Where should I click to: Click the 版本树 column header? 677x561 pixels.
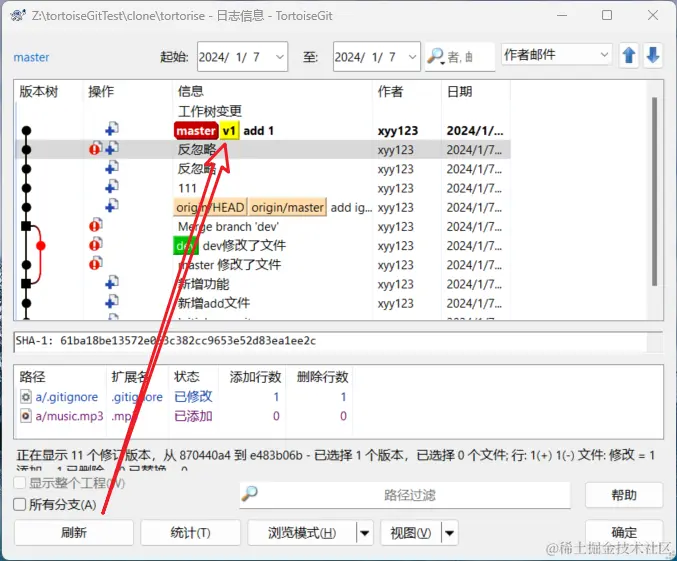coord(38,92)
